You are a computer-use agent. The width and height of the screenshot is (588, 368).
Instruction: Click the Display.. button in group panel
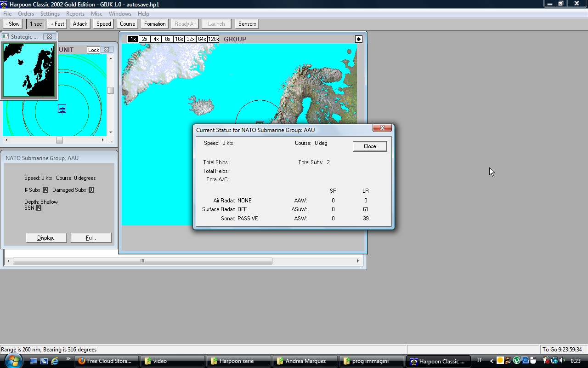(46, 238)
